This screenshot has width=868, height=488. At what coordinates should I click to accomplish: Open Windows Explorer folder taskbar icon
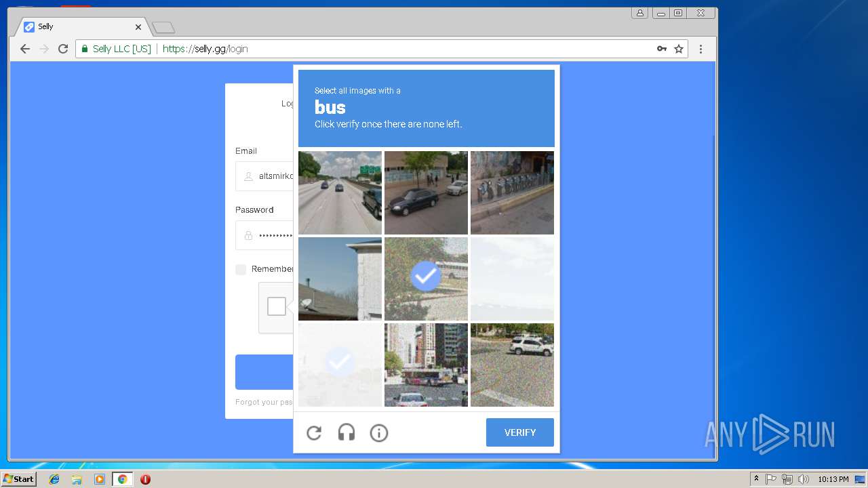pyautogui.click(x=77, y=479)
